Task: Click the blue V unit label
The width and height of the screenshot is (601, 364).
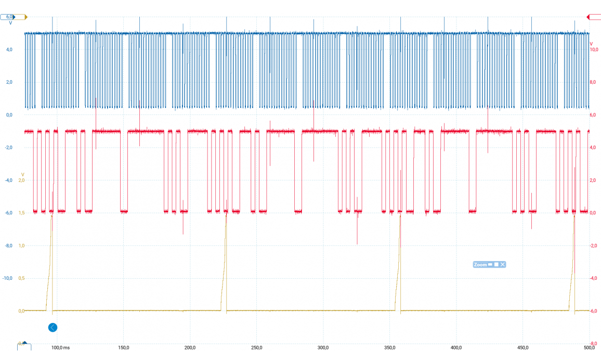Action: 10,23
